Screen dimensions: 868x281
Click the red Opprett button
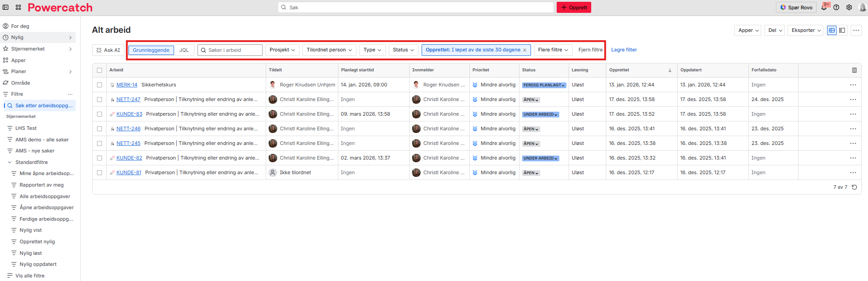click(573, 8)
